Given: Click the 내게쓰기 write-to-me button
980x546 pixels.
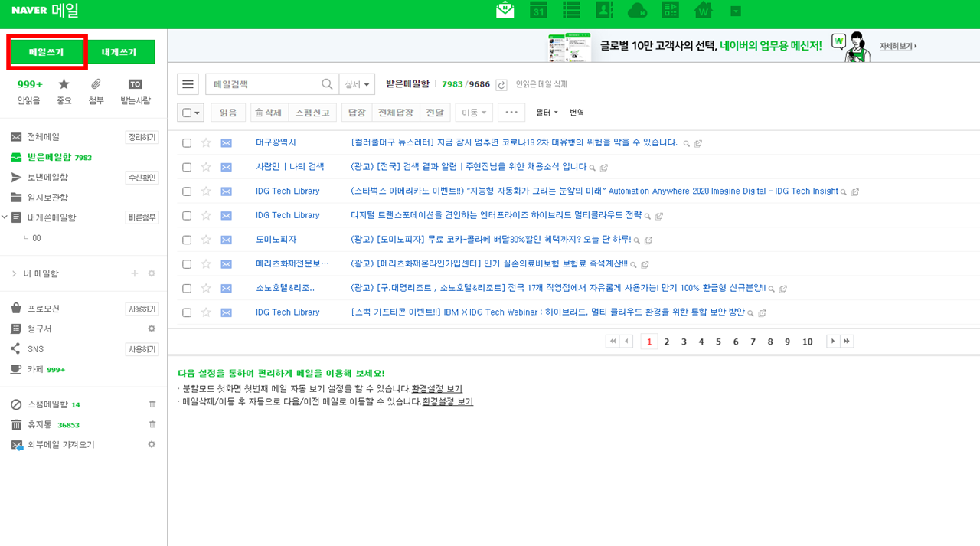Looking at the screenshot, I should [119, 52].
